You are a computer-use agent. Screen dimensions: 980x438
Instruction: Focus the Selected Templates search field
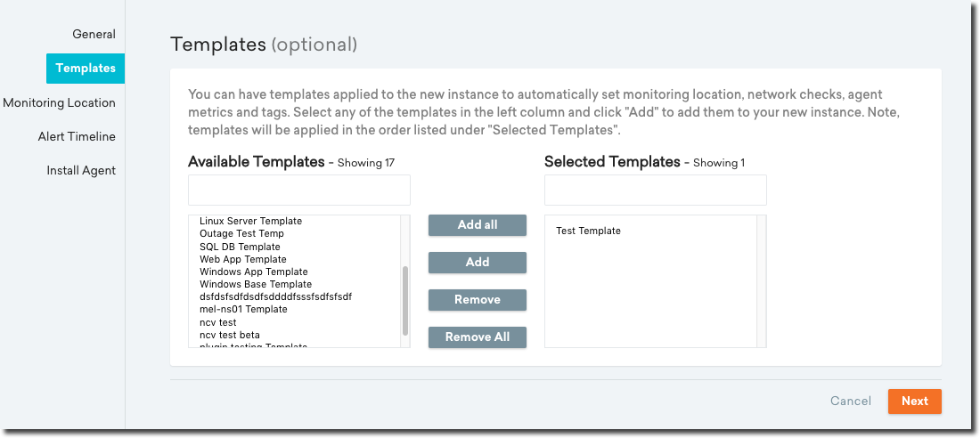[x=656, y=190]
